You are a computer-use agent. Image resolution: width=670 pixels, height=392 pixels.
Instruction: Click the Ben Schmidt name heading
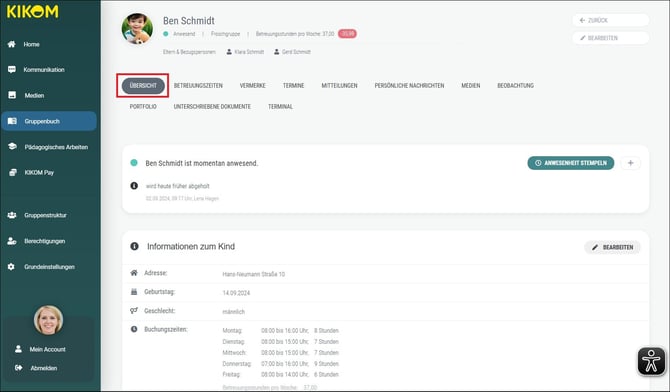point(189,21)
